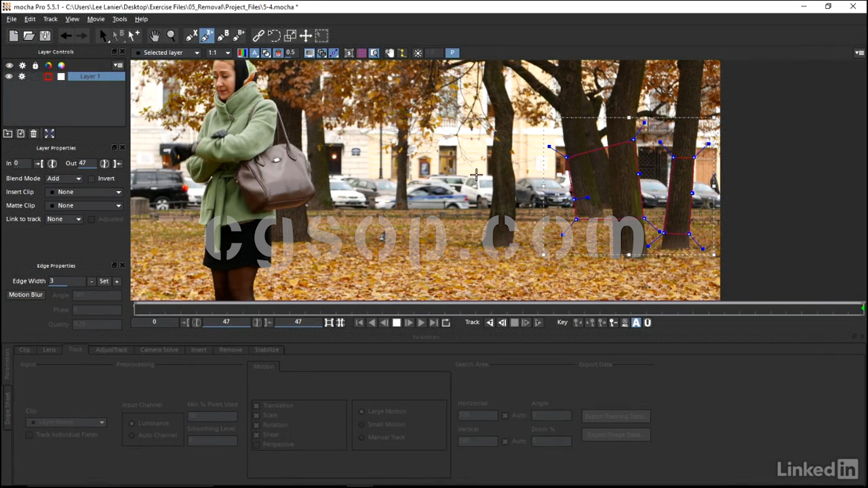Enable the Invert checkbox
Image resolution: width=868 pixels, height=488 pixels.
(92, 179)
